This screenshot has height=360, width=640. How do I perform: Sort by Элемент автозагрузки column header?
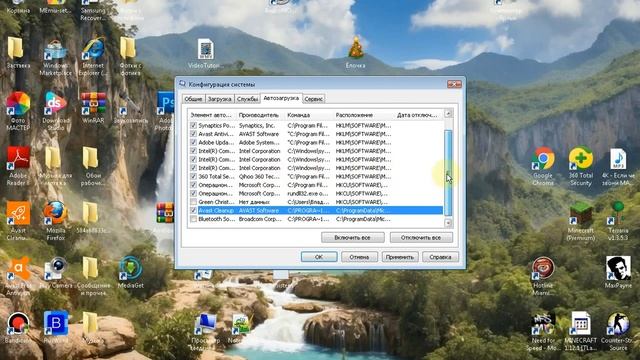point(212,115)
